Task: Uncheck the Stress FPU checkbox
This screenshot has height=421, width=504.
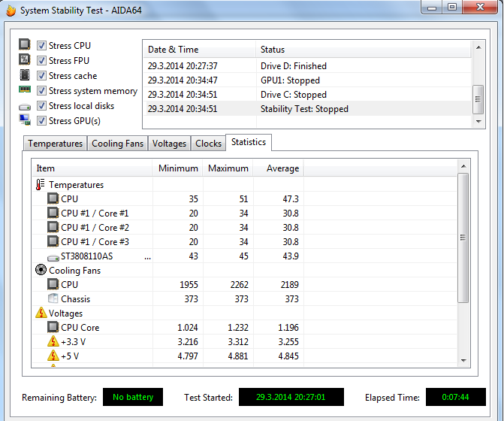Action: click(x=41, y=60)
